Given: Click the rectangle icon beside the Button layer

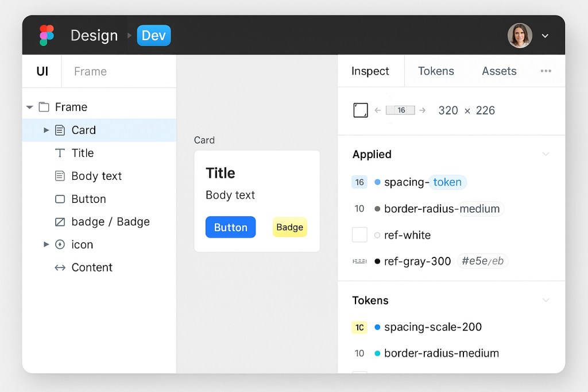Looking at the screenshot, I should click(x=60, y=199).
